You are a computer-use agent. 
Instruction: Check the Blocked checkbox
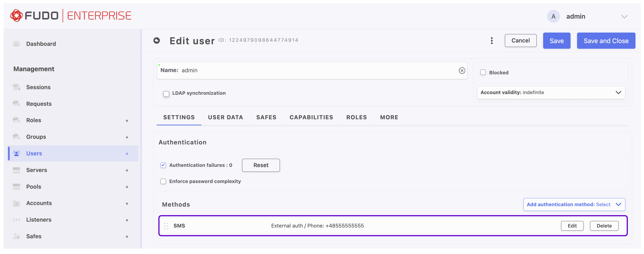pyautogui.click(x=483, y=73)
